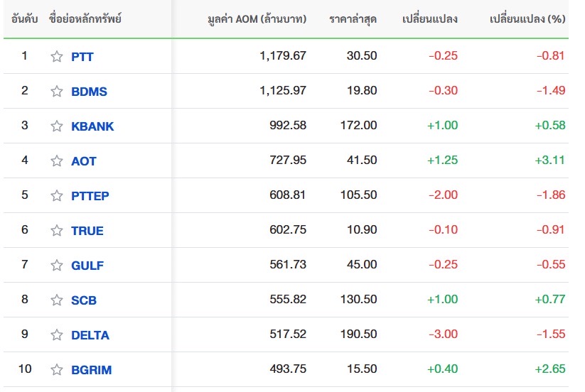The width and height of the screenshot is (585, 392).
Task: Open BGRIM stock symbol link
Action: [92, 370]
